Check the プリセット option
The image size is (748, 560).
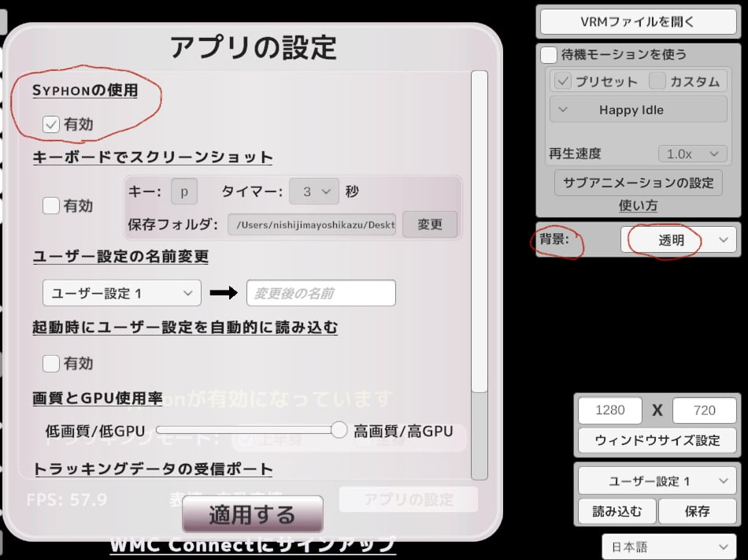point(563,81)
